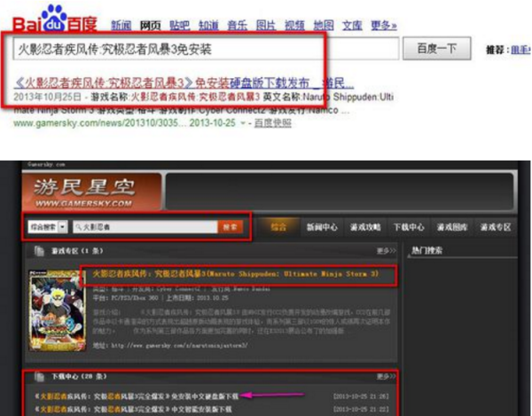This screenshot has height=416, width=532.
Task: Click the Naruto game cover thumbnail
Action: coord(58,310)
